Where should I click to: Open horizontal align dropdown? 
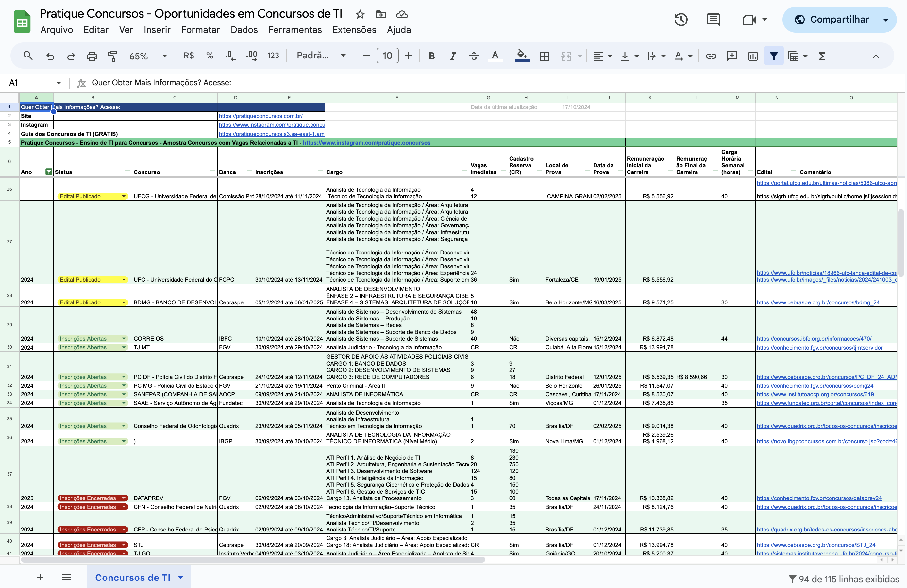[602, 56]
